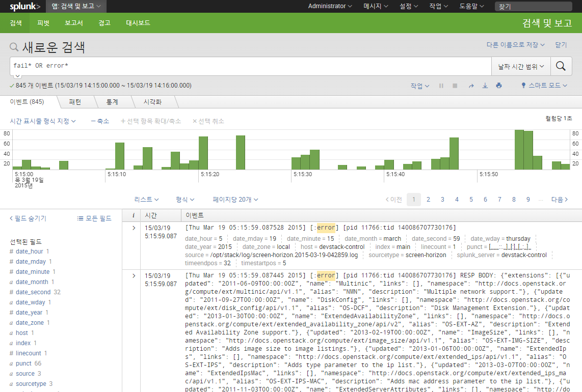This screenshot has width=582, height=392.
Task: Open top bar 작업 menu
Action: (438, 6)
